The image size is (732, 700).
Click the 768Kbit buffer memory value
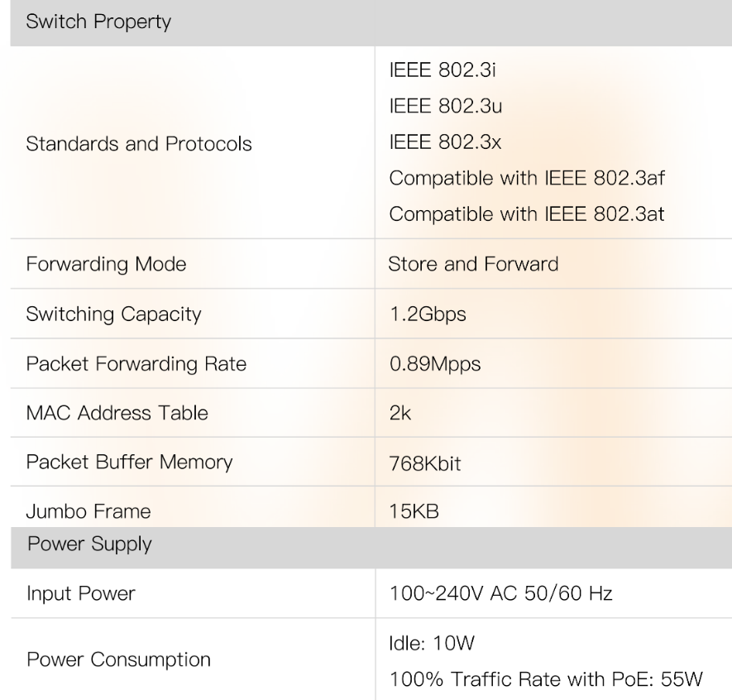(424, 463)
